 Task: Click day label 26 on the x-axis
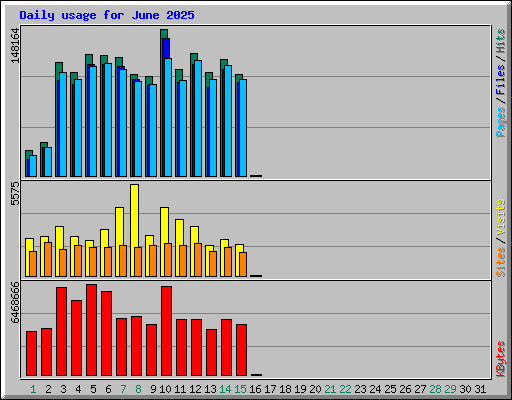405,389
